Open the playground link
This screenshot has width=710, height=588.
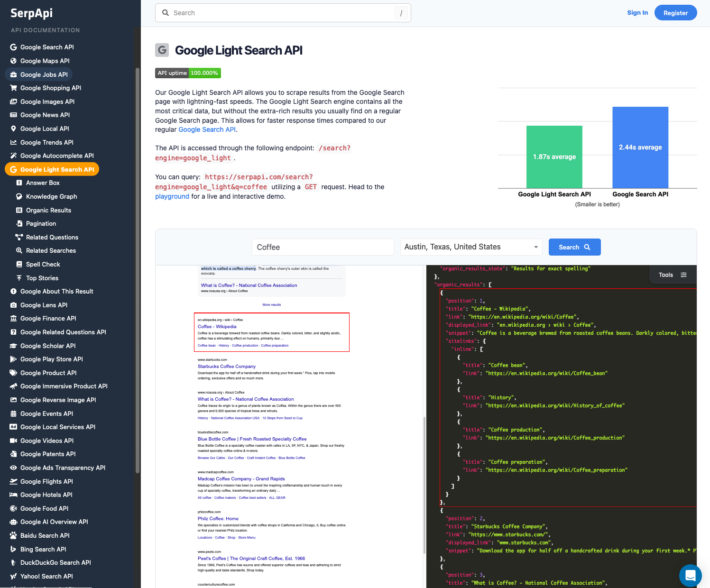[172, 196]
